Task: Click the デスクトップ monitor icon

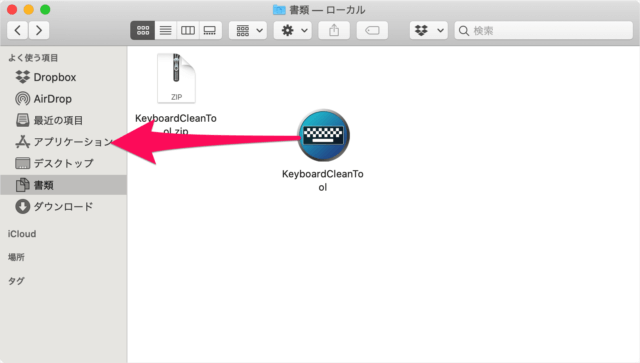Action: coord(22,163)
